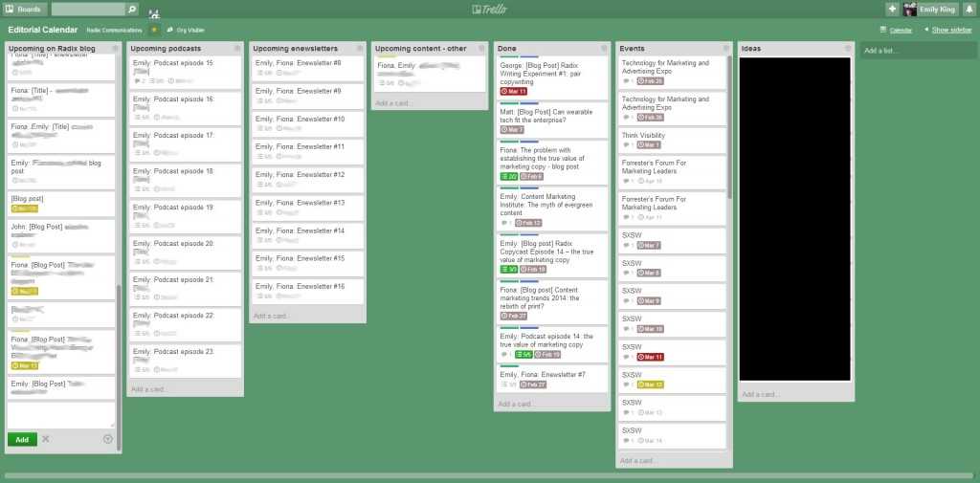Click the Editorial Calendar board title
Viewport: 980px width, 483px height.
[x=43, y=30]
